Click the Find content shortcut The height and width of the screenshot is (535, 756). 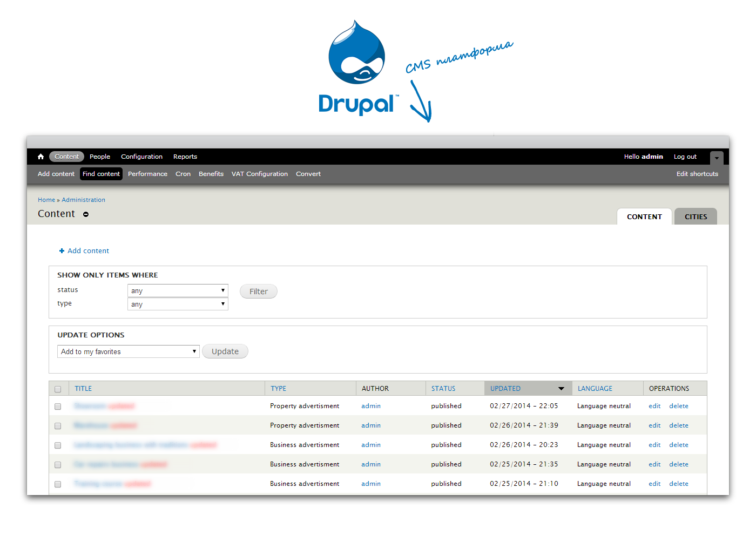pyautogui.click(x=101, y=174)
